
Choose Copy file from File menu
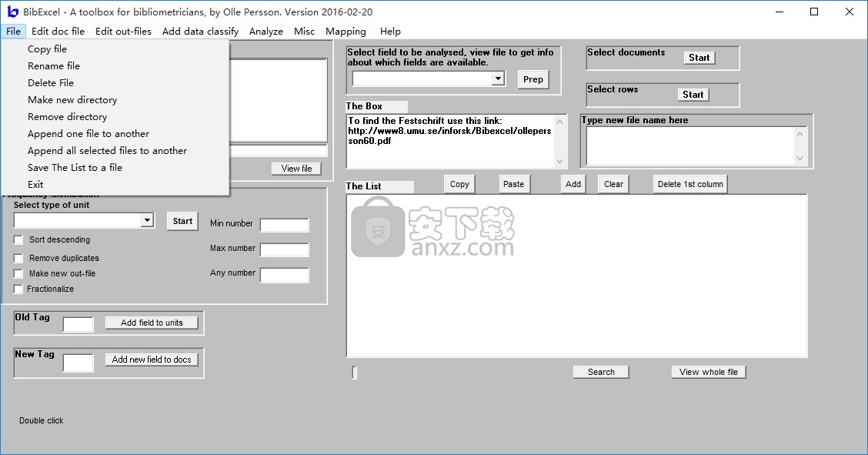pyautogui.click(x=115, y=49)
